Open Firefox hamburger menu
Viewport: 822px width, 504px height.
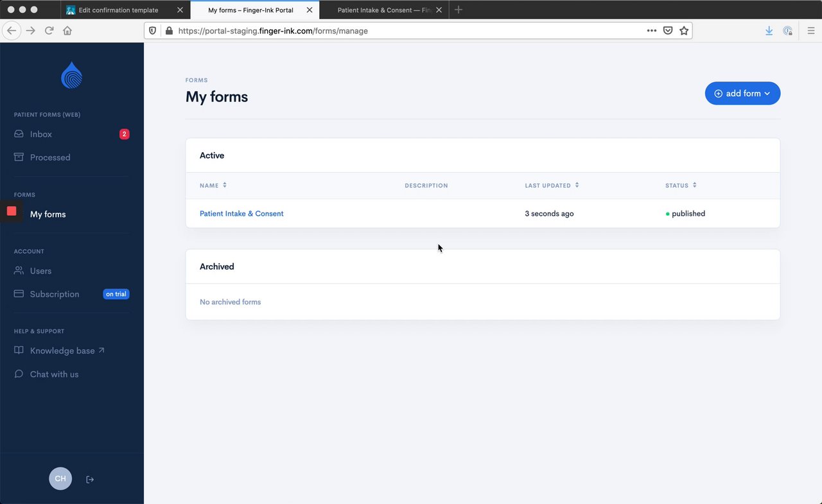click(x=811, y=31)
